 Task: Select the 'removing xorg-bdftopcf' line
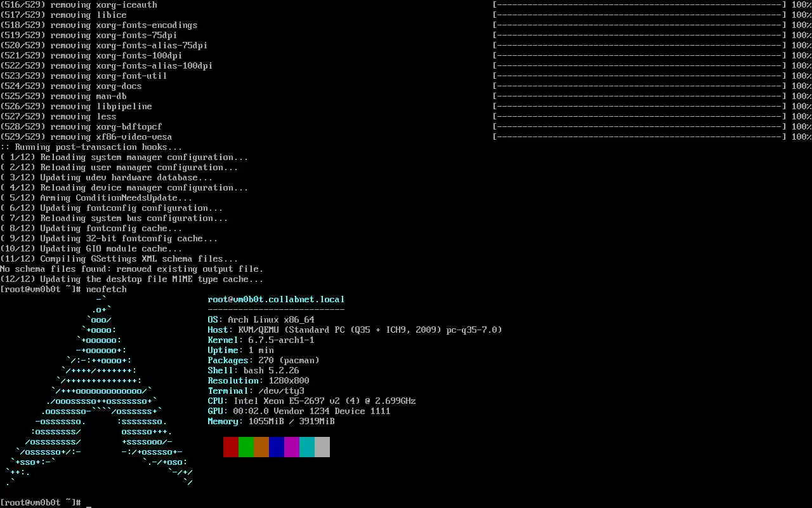point(81,127)
